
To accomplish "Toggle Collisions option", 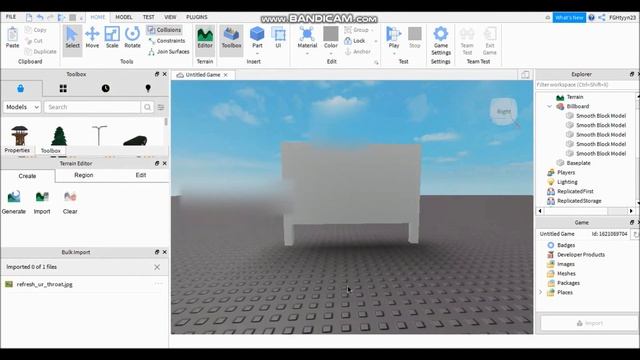I will 164,30.
